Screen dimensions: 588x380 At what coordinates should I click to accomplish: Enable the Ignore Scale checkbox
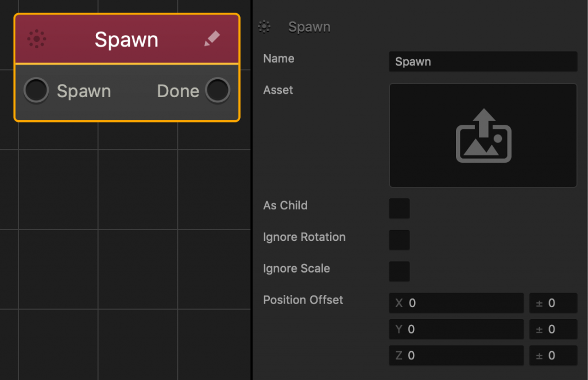tap(399, 271)
